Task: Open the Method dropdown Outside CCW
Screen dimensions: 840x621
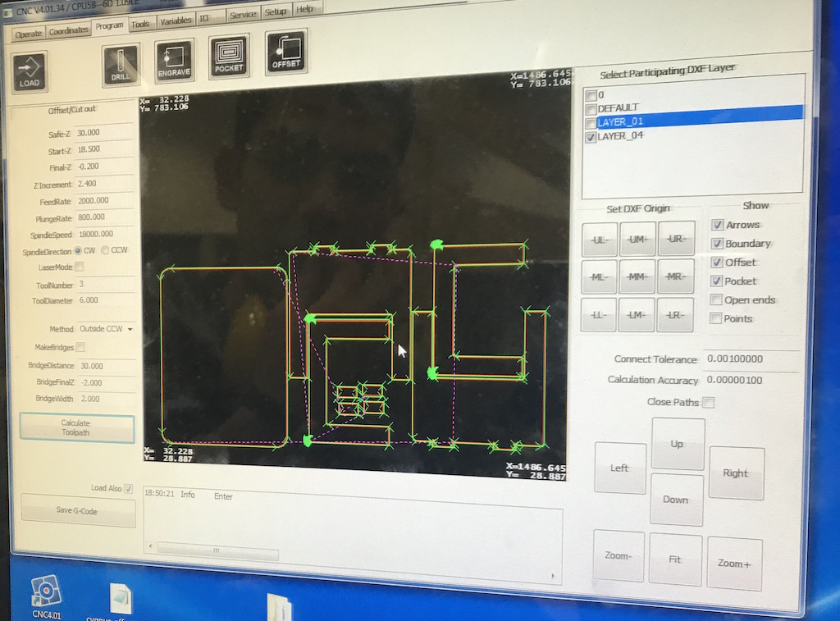Action: tap(106, 329)
